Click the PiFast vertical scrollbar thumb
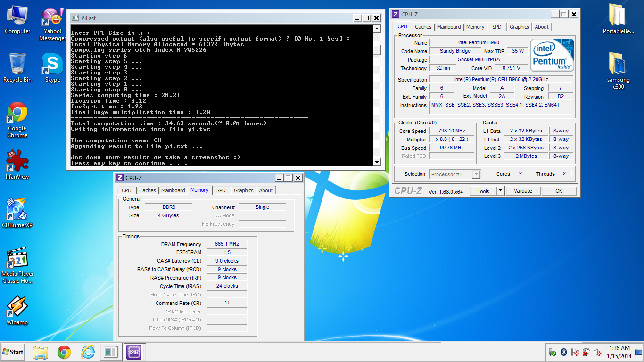The width and height of the screenshot is (644, 362). click(x=377, y=49)
